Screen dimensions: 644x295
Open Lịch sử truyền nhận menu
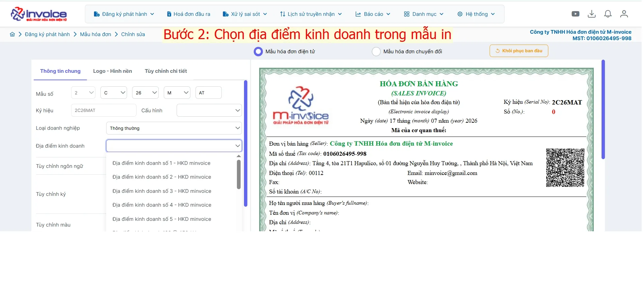pos(311,14)
